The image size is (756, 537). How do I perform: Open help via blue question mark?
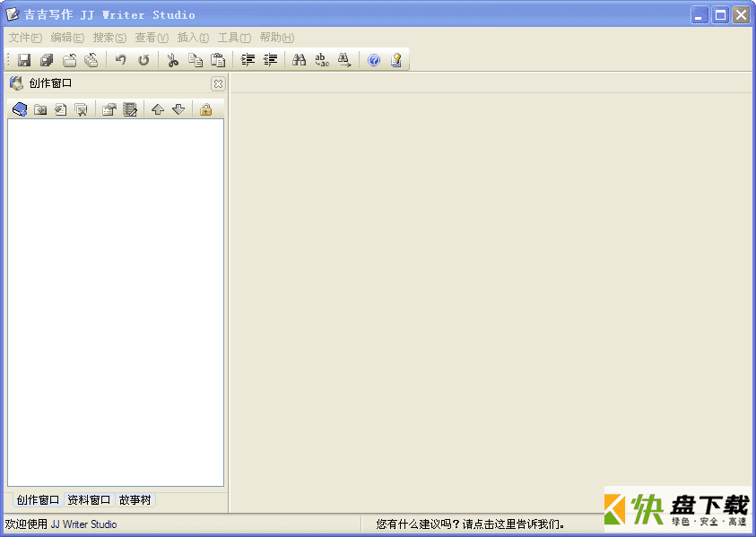pyautogui.click(x=374, y=60)
